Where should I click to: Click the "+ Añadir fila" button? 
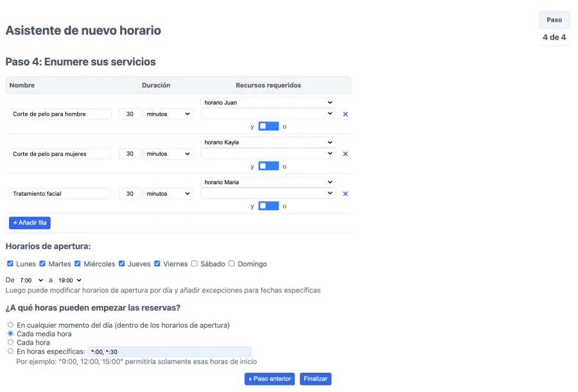point(29,222)
